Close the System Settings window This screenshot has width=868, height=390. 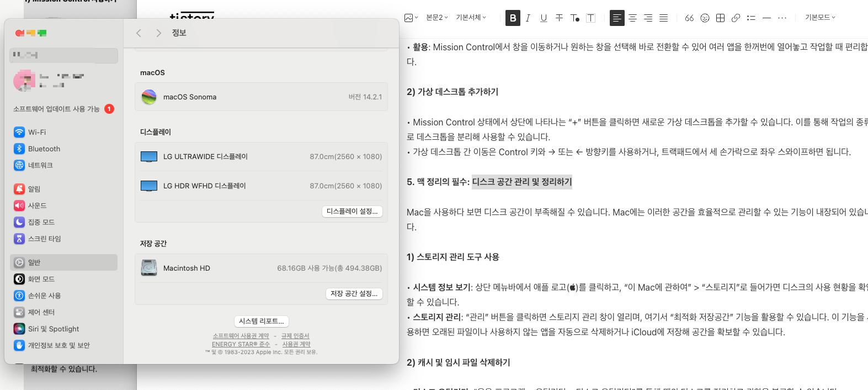tap(19, 33)
